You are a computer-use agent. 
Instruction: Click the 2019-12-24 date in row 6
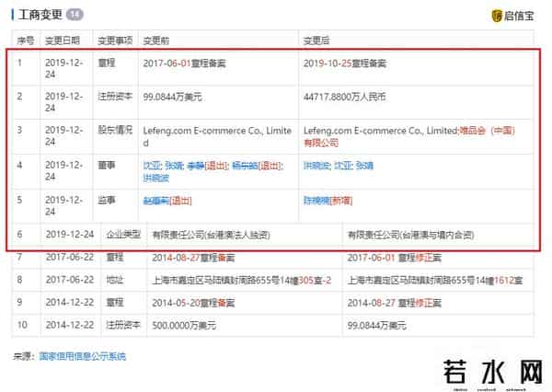pyautogui.click(x=70, y=235)
